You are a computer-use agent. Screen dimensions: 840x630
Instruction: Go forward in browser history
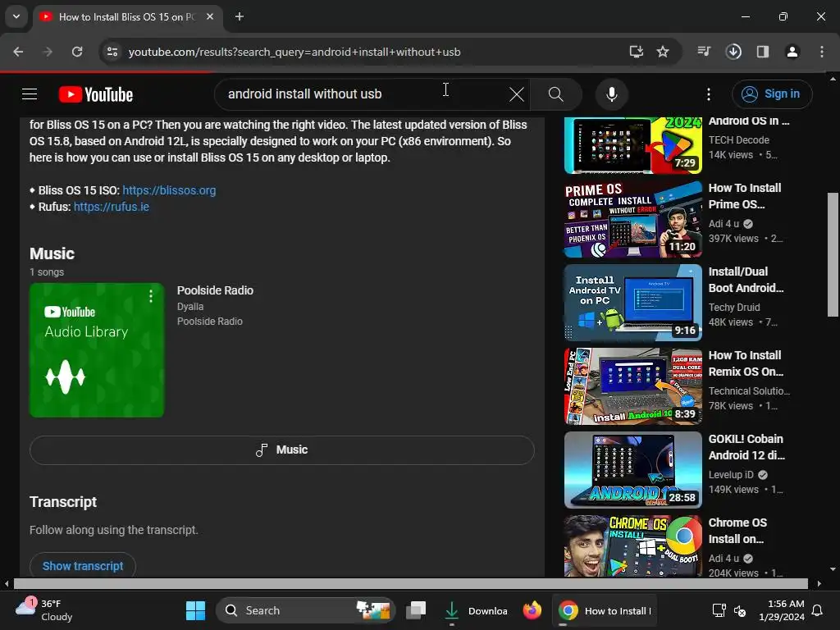point(48,52)
